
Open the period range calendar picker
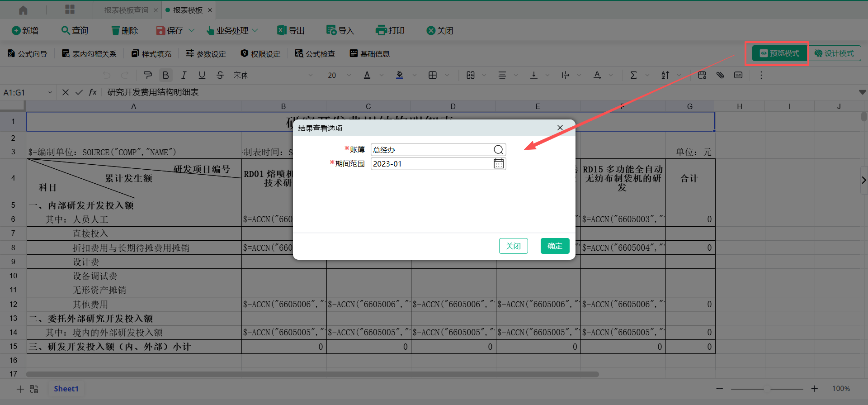tap(498, 164)
